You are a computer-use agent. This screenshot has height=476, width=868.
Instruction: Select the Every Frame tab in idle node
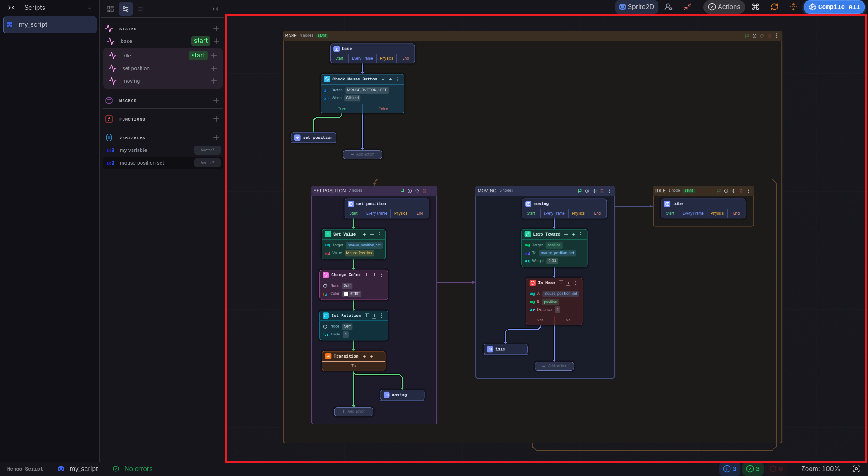pyautogui.click(x=693, y=213)
